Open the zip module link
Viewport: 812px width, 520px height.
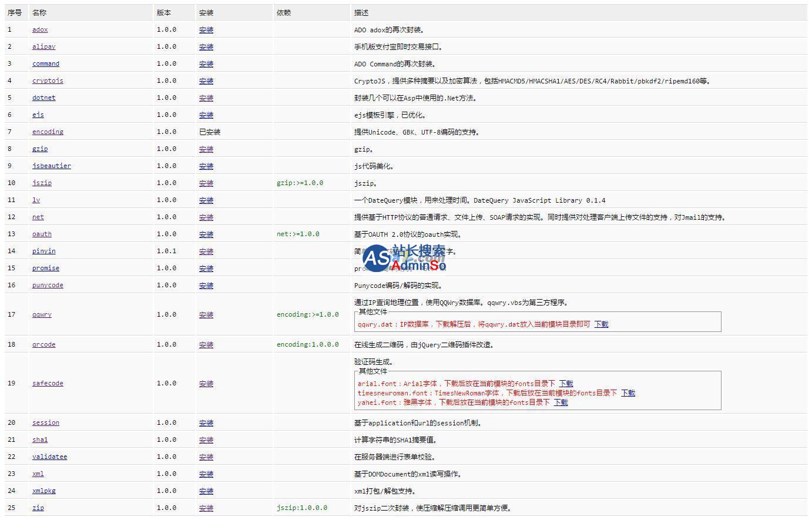click(x=38, y=508)
